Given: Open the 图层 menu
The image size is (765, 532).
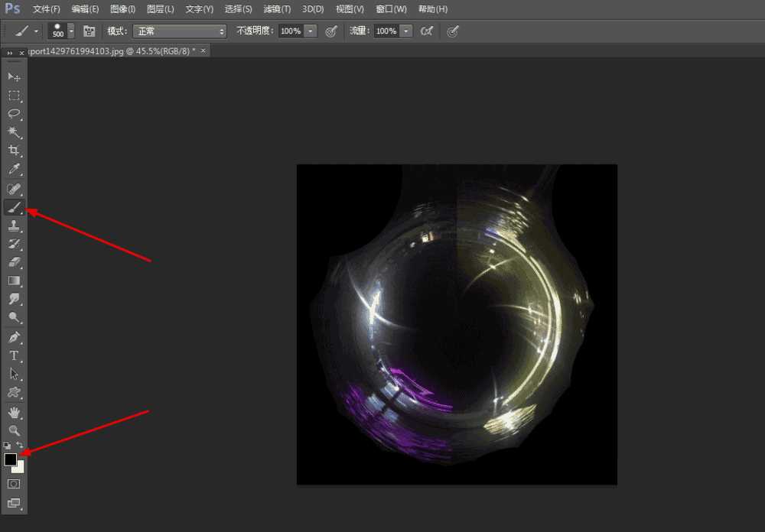Looking at the screenshot, I should 160,8.
